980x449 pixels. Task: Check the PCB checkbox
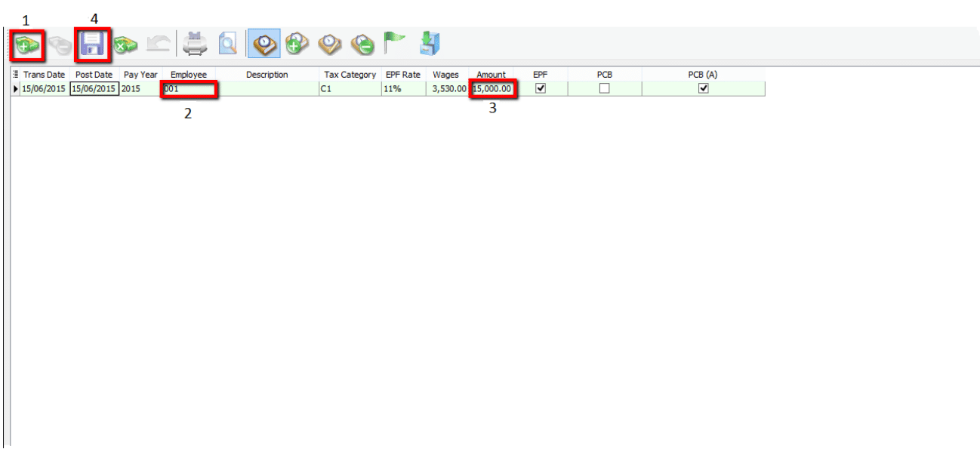604,88
